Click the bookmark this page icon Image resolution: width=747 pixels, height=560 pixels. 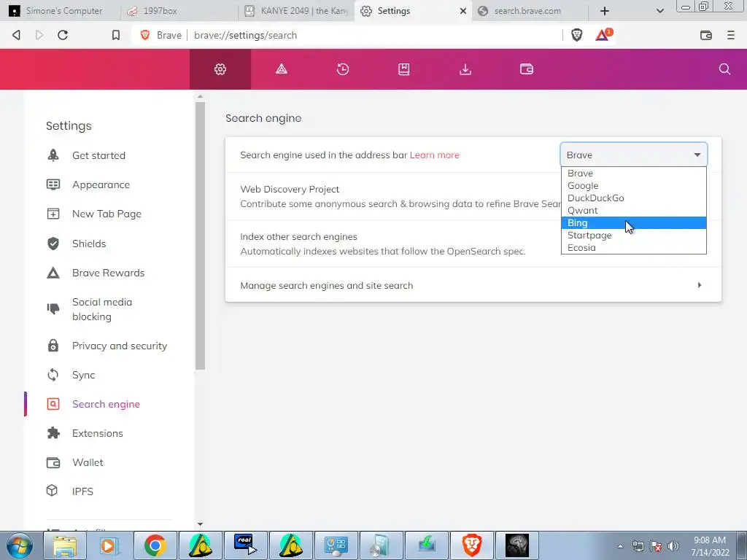pyautogui.click(x=116, y=35)
